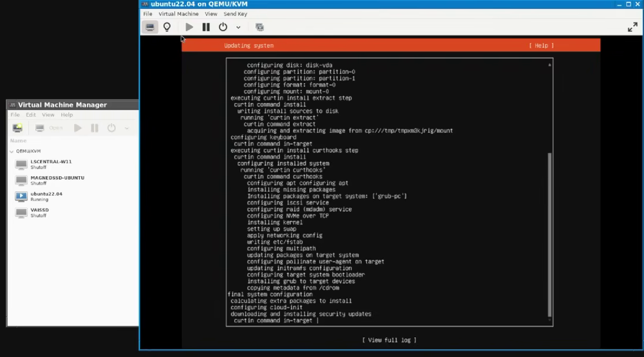The width and height of the screenshot is (644, 357).
Task: Open virtual hardware details lightbulb icon
Action: (x=167, y=27)
